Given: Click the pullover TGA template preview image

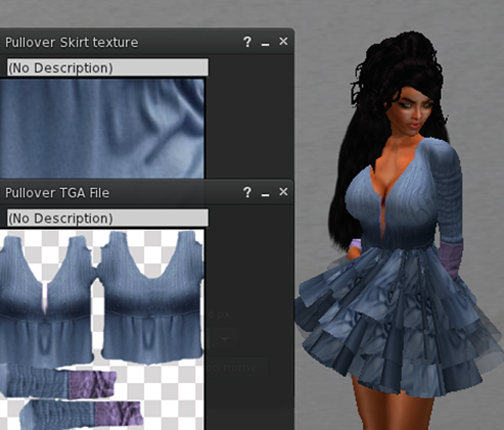Looking at the screenshot, I should [x=102, y=329].
